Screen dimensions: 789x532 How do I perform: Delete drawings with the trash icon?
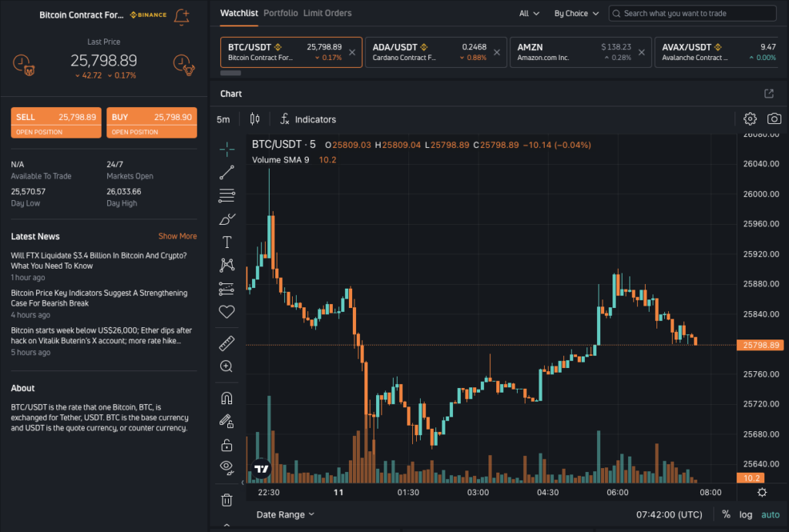point(226,499)
